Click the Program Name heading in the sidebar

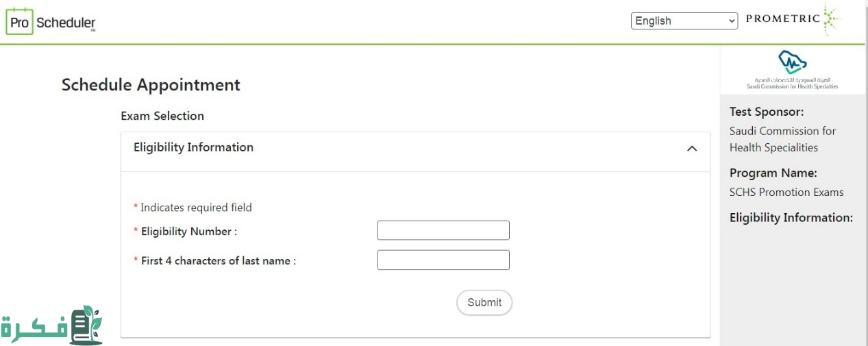tap(773, 173)
